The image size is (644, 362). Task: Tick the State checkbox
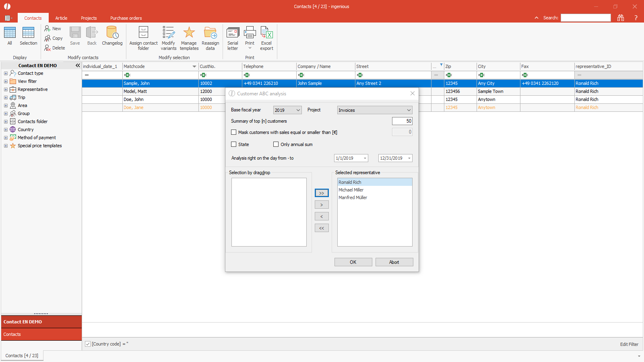pos(234,144)
